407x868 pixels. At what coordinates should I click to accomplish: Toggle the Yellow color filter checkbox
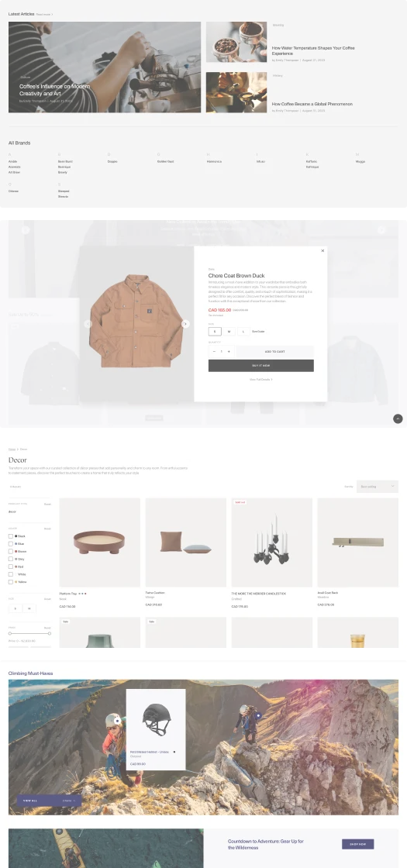11,582
